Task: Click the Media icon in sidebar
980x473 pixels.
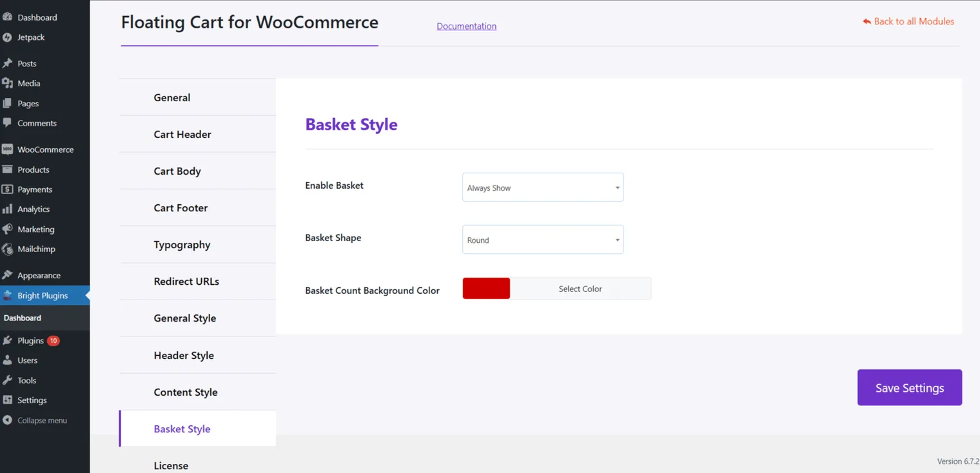Action: pos(8,83)
